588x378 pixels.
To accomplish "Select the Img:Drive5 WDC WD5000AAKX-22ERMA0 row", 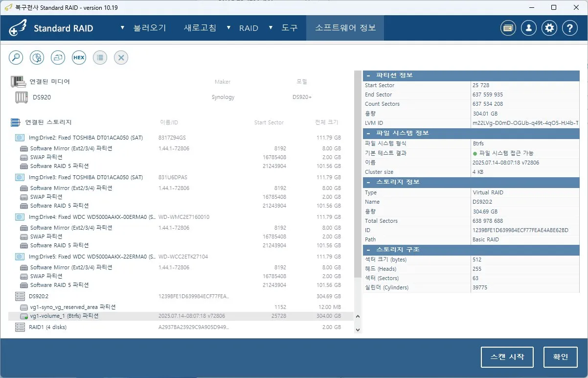I will click(181, 257).
